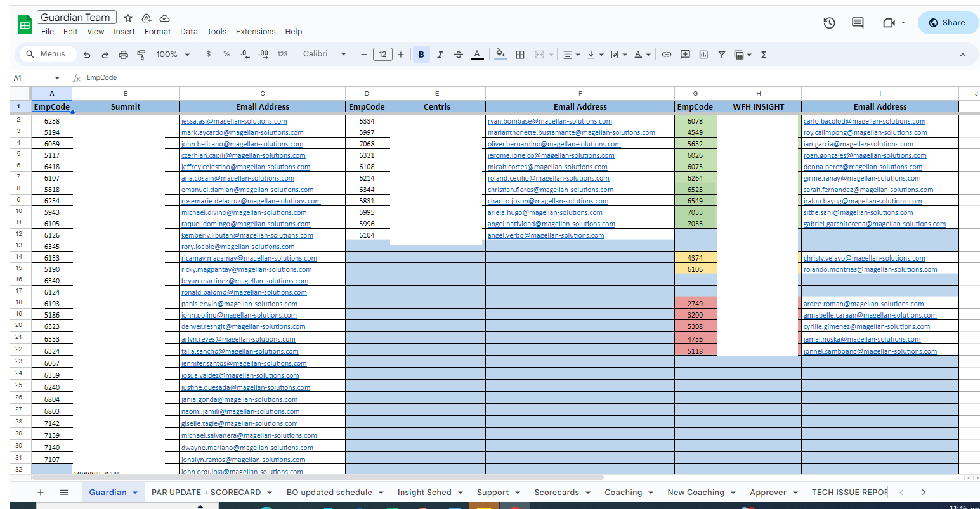Open the Format menu

click(157, 32)
